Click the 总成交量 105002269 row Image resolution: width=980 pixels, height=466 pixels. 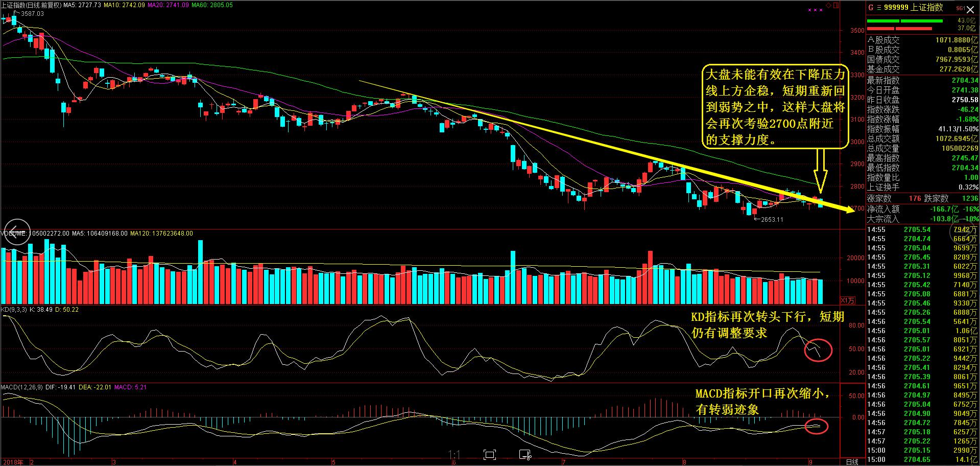click(923, 148)
